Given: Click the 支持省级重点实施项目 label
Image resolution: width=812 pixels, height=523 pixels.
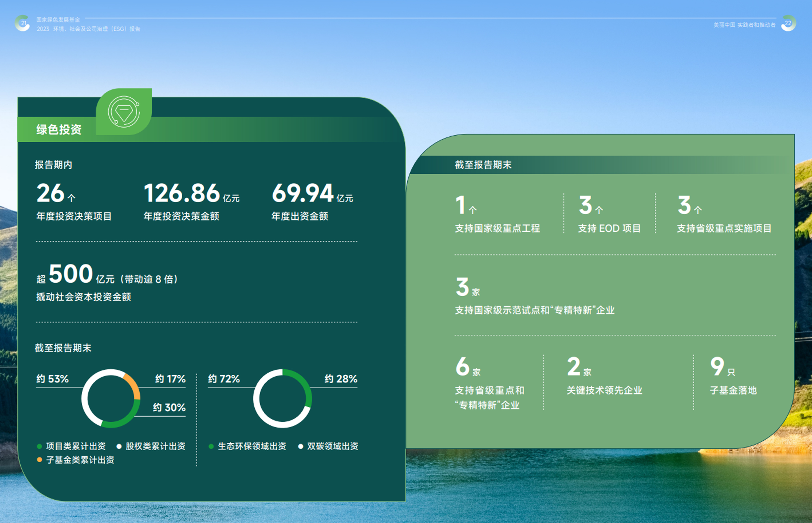Looking at the screenshot, I should [724, 228].
